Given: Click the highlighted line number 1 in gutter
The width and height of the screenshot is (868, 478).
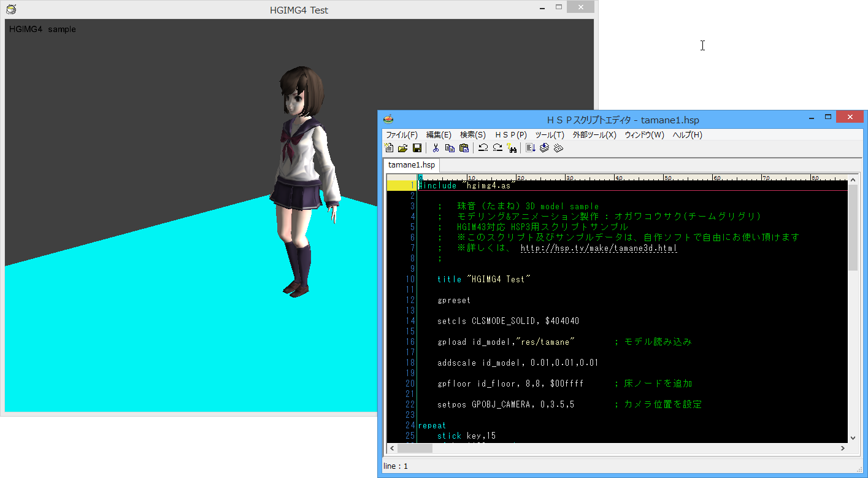Looking at the screenshot, I should tap(401, 185).
